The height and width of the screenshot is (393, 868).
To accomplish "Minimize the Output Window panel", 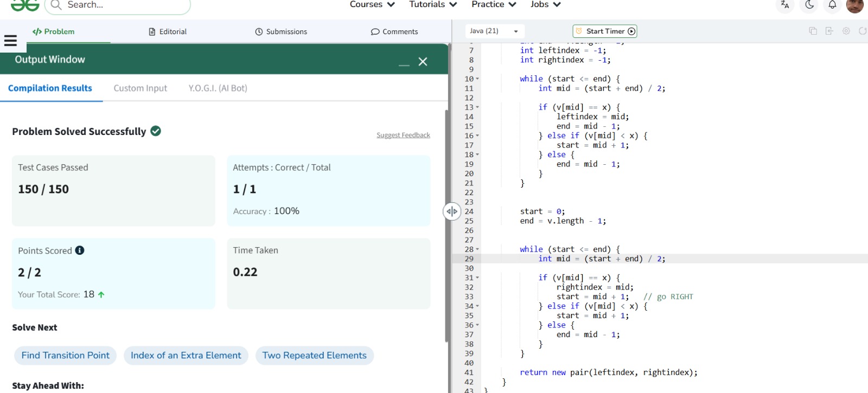I will coord(404,65).
